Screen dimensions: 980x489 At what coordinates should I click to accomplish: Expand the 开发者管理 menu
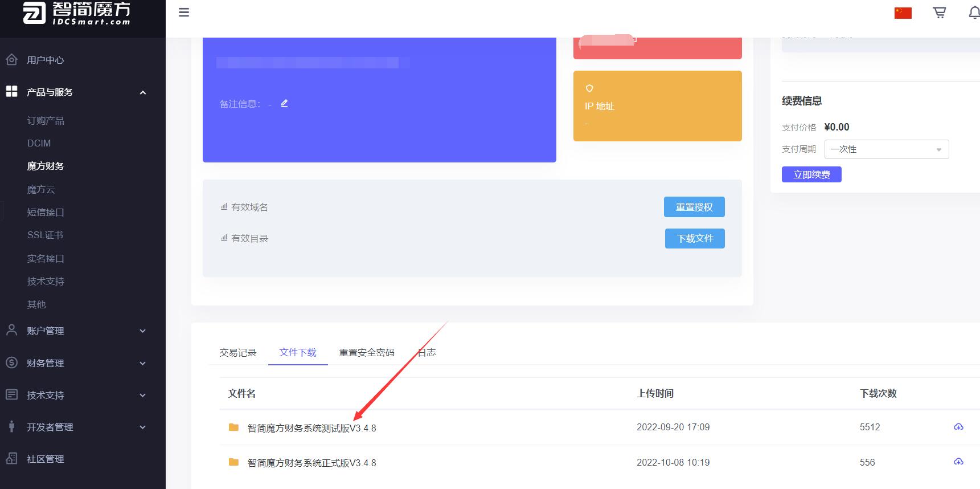point(143,427)
